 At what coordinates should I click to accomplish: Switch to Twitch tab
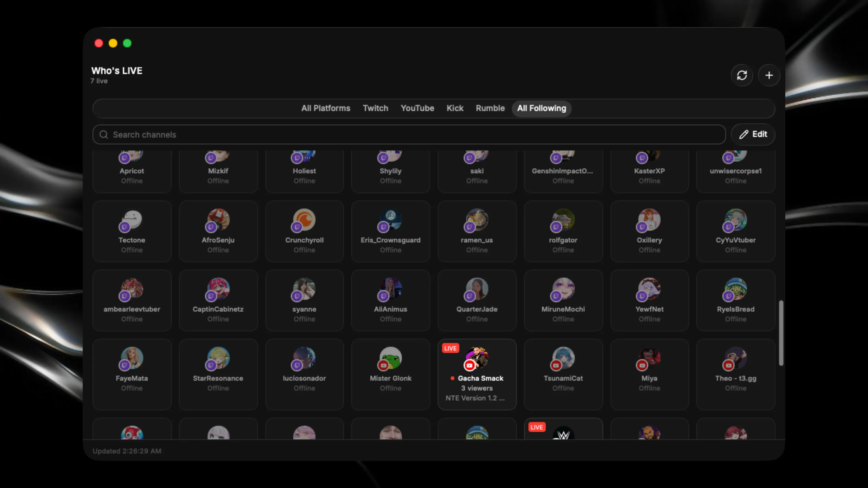375,108
